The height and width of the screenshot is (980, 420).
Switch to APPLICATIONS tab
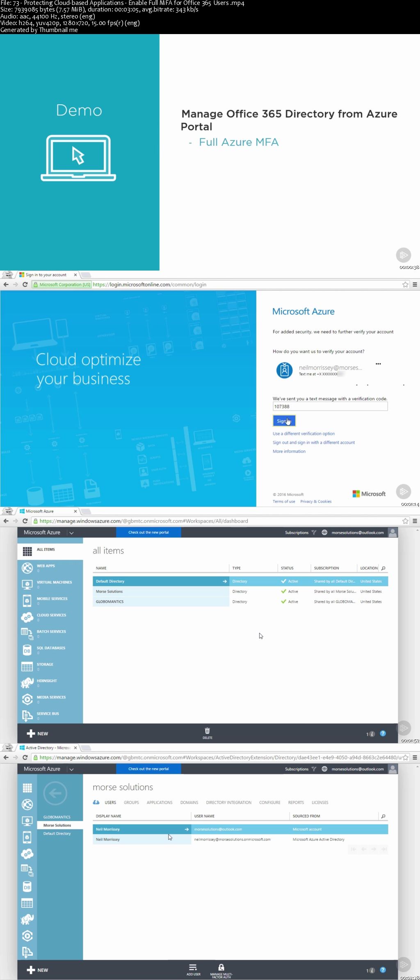tap(160, 802)
